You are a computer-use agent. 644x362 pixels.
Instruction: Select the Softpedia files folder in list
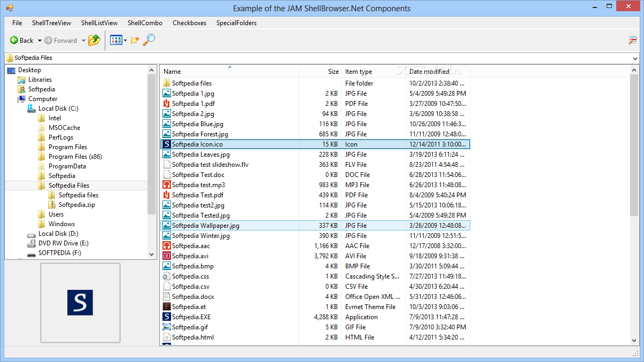point(192,83)
